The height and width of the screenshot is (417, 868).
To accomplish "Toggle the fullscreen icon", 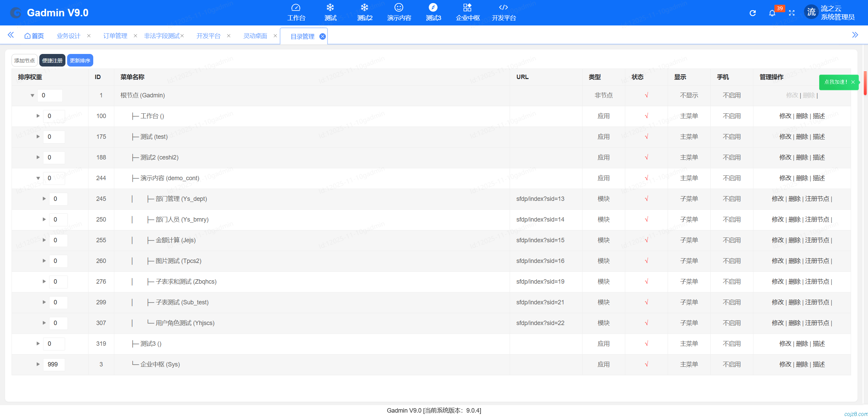I will pos(792,13).
